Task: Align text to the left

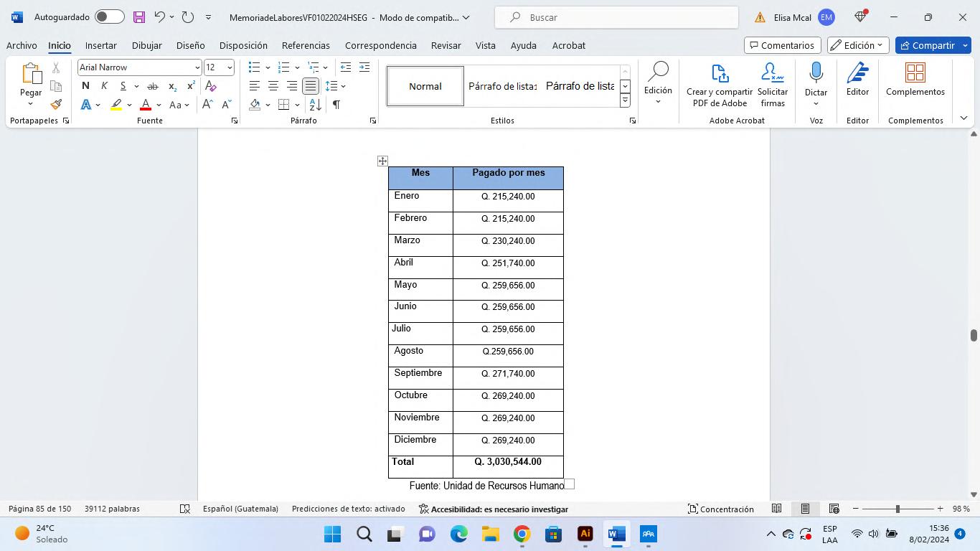Action: [255, 86]
